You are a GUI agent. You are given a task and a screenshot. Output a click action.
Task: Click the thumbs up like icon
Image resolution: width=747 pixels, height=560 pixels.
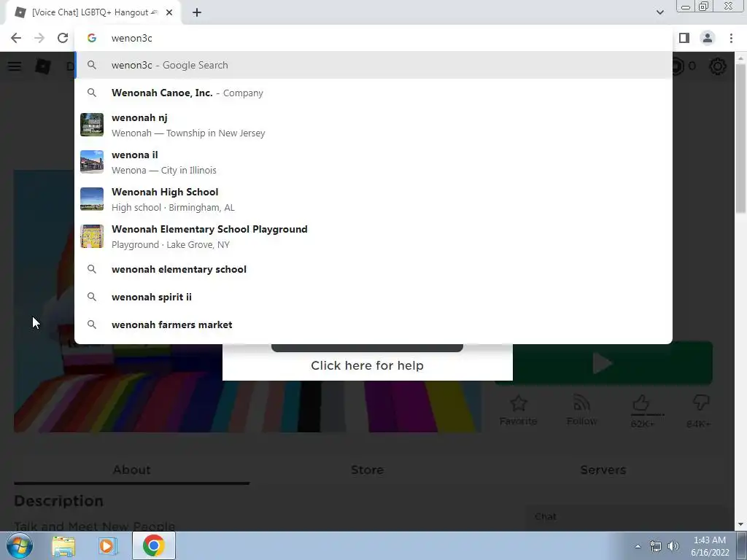tap(641, 404)
